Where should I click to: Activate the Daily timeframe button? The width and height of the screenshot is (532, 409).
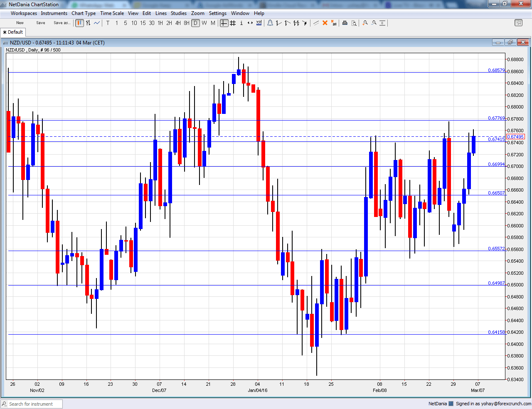coord(195,23)
